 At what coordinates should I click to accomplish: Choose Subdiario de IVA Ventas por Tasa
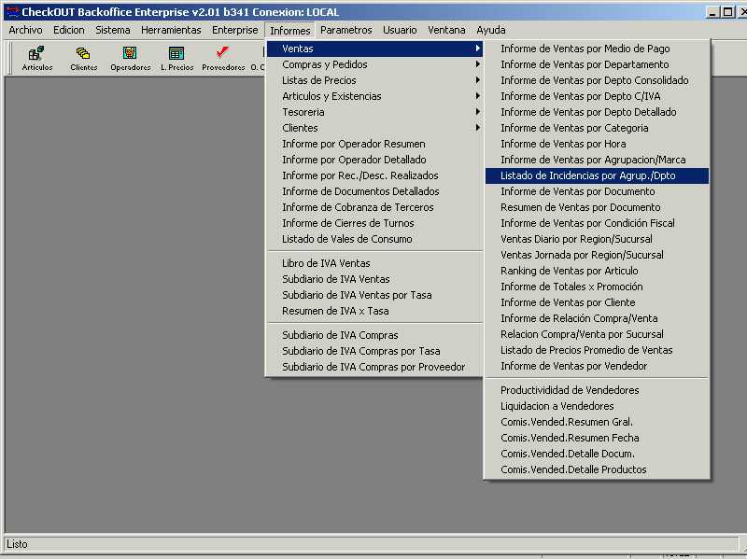pos(374,295)
